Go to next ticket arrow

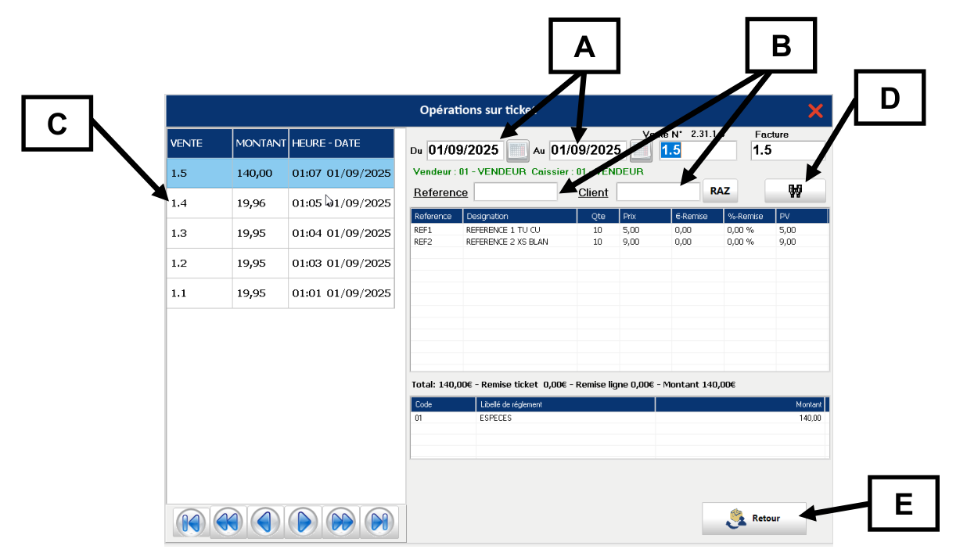click(304, 522)
